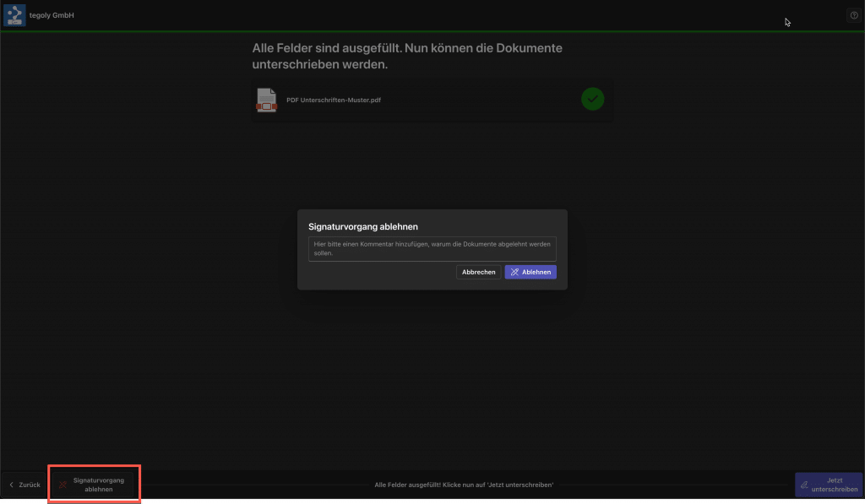
Task: Click into the rejection comment text field
Action: pos(432,248)
